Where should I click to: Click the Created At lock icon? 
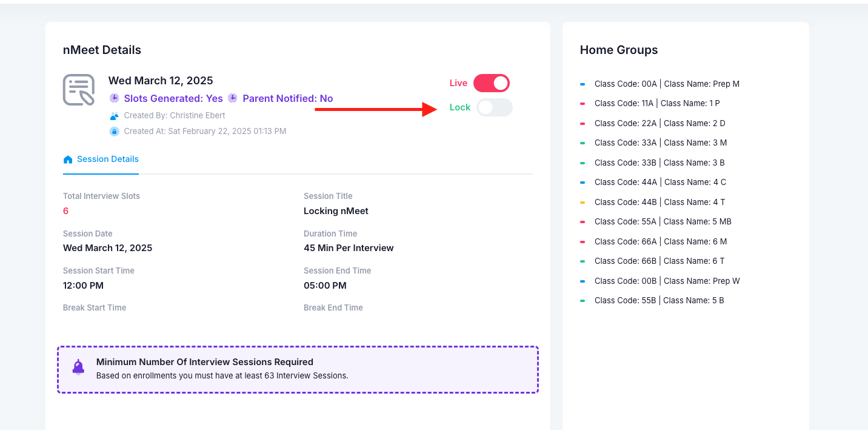pos(114,131)
